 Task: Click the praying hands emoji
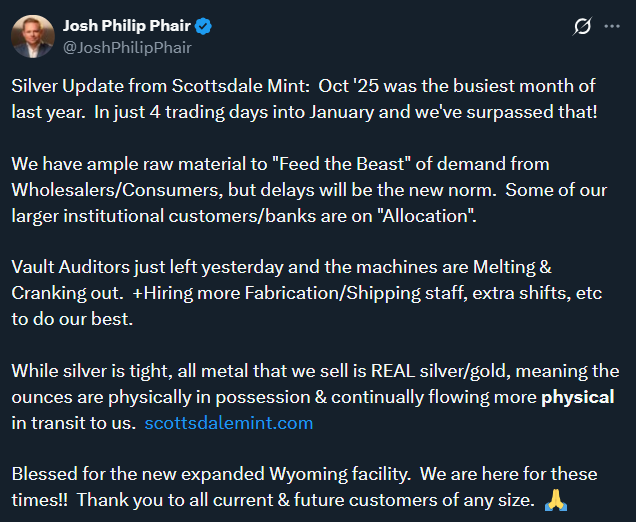click(556, 501)
